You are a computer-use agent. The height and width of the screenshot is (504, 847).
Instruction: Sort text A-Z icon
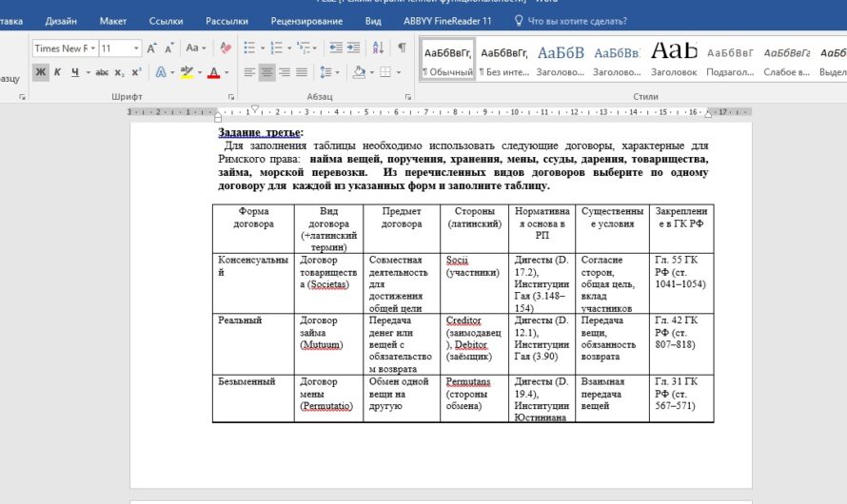378,48
